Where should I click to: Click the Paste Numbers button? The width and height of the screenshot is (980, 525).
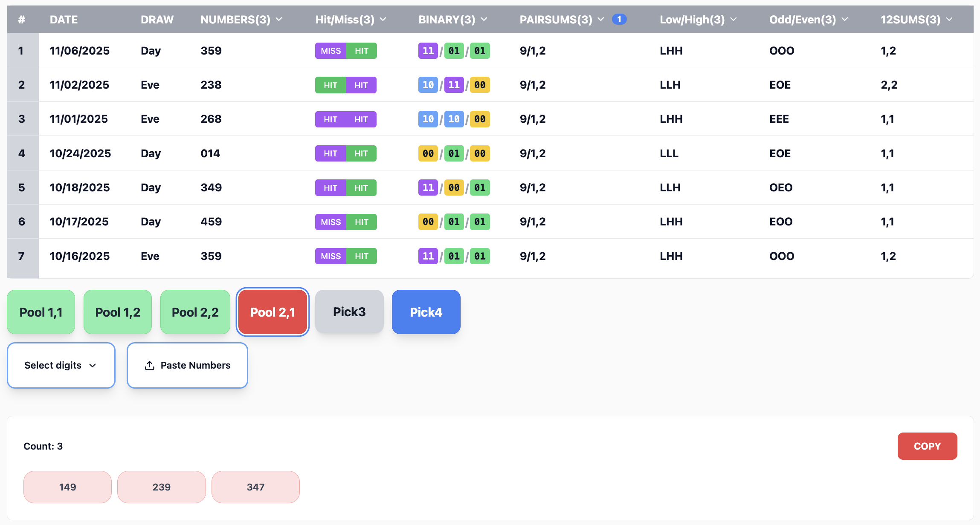point(187,365)
